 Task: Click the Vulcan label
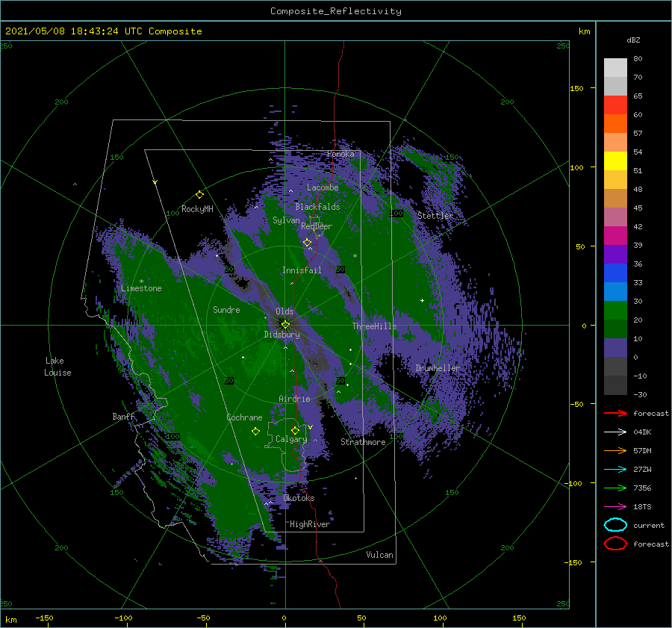click(379, 555)
